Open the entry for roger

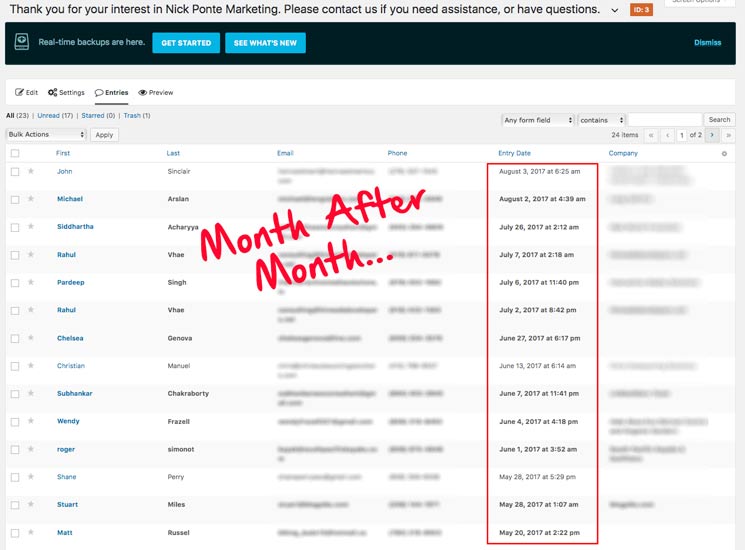click(x=66, y=449)
